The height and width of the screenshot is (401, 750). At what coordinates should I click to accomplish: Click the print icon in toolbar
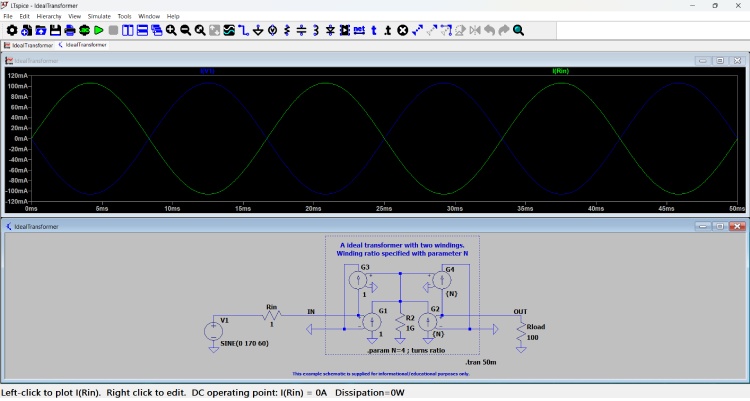click(69, 31)
